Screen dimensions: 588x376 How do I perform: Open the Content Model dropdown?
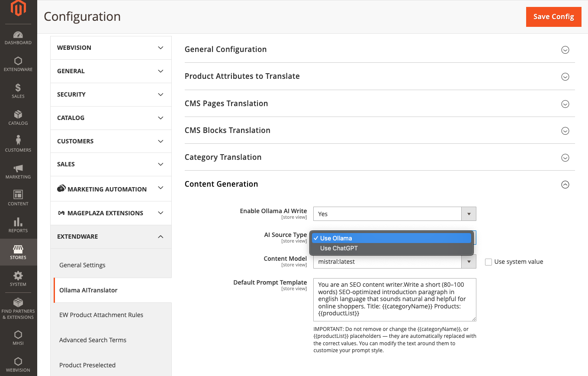(394, 262)
